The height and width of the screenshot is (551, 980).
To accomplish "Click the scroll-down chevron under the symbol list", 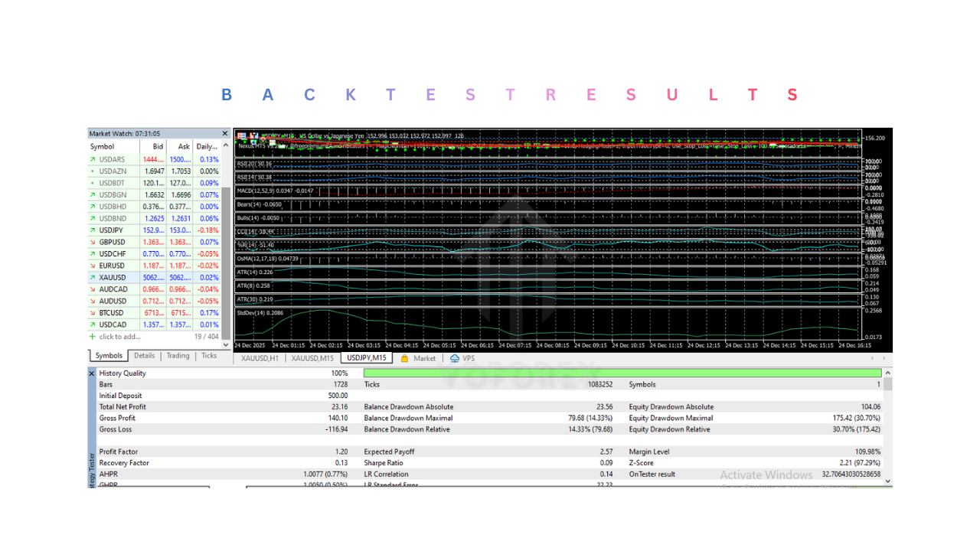I will tap(226, 345).
